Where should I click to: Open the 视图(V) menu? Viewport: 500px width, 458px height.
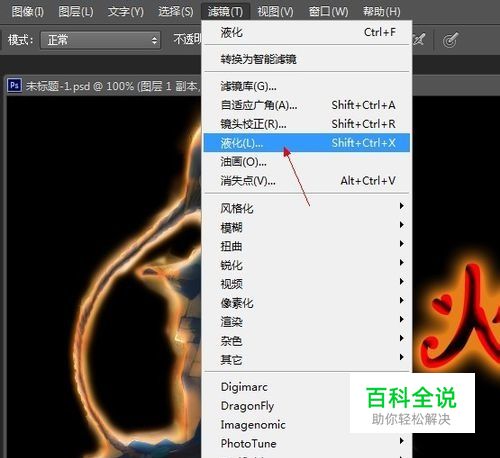(x=275, y=12)
